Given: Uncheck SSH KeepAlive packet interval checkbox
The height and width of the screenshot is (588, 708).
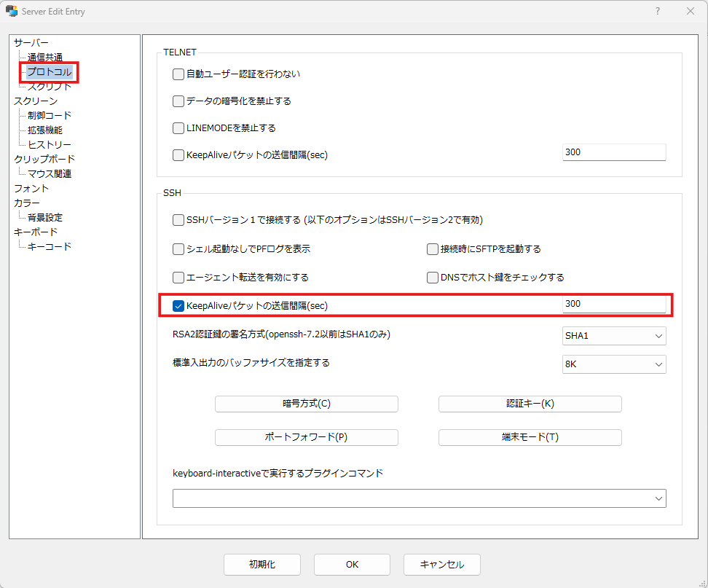Looking at the screenshot, I should tap(178, 306).
